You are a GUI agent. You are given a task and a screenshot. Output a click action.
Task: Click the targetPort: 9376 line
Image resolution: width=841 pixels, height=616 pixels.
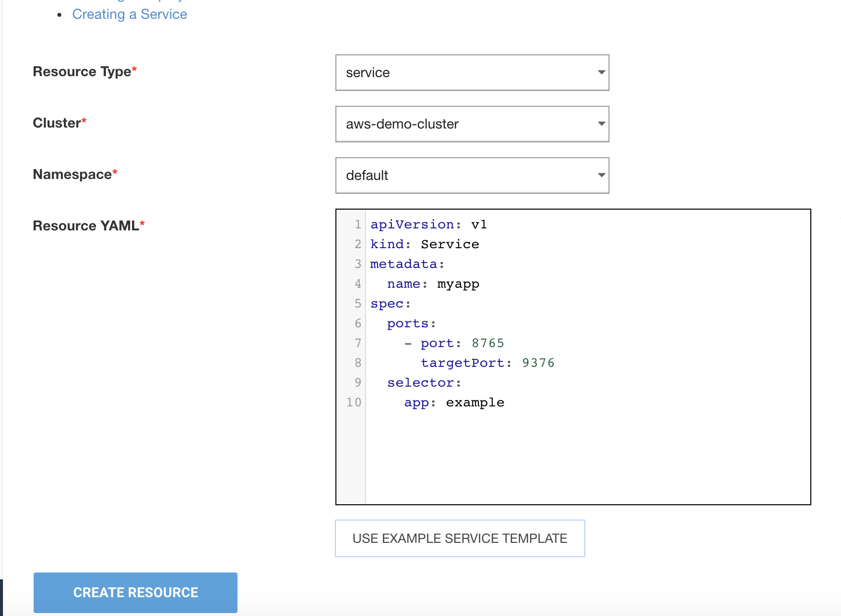tap(487, 363)
